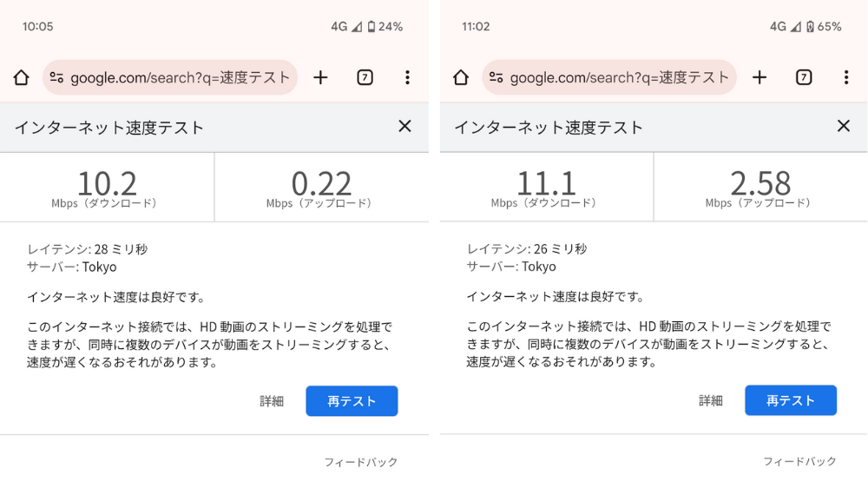Open site settings icon in right URL bar
The image size is (868, 488).
click(496, 77)
